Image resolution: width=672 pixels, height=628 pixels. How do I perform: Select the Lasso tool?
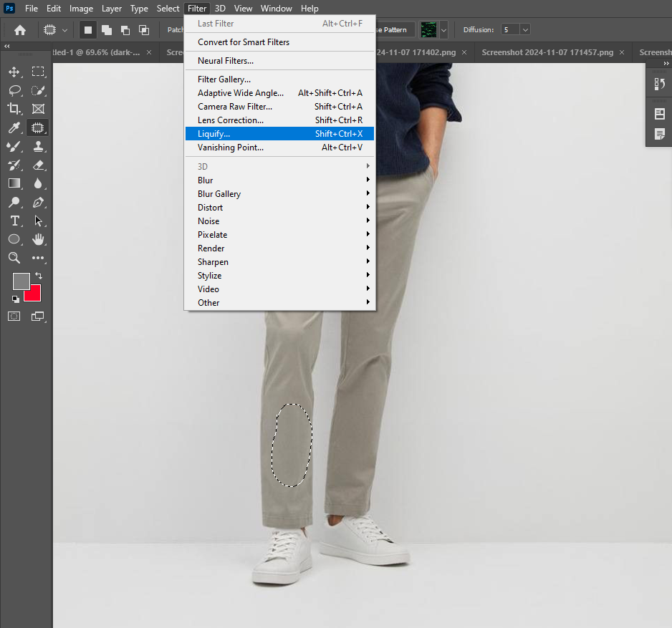(14, 90)
